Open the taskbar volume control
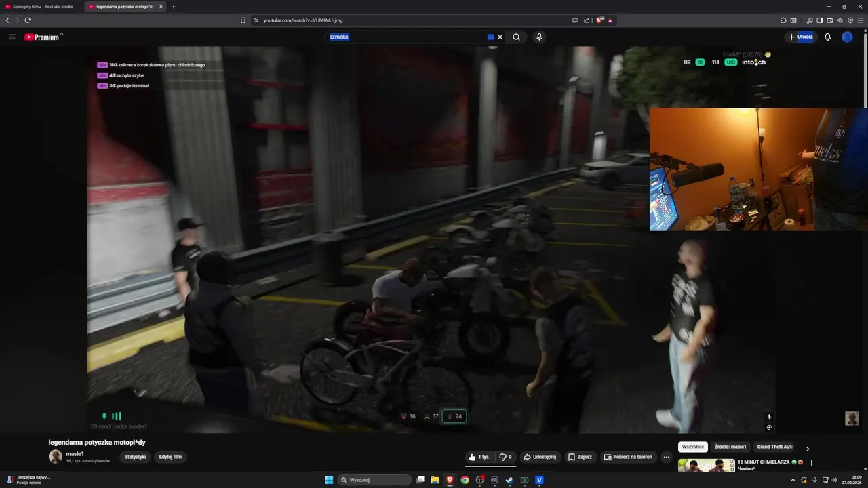 click(833, 480)
